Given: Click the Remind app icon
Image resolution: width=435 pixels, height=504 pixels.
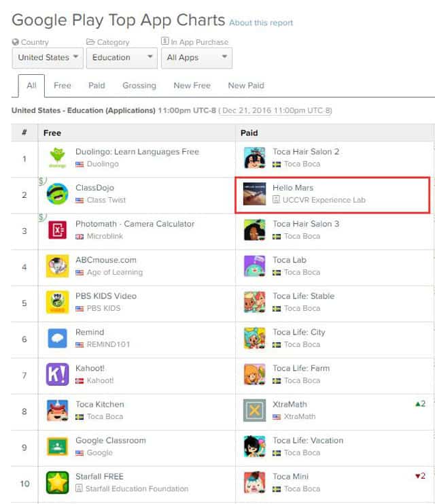Looking at the screenshot, I should [57, 338].
